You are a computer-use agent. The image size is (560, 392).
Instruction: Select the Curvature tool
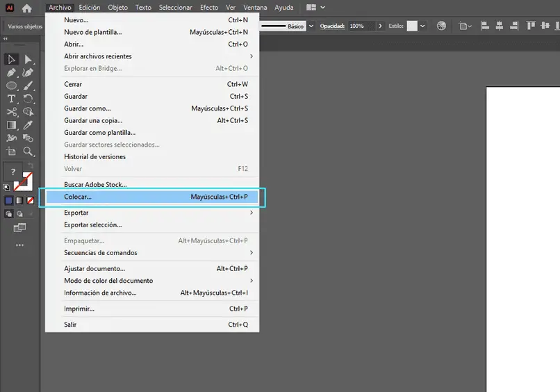tap(28, 72)
